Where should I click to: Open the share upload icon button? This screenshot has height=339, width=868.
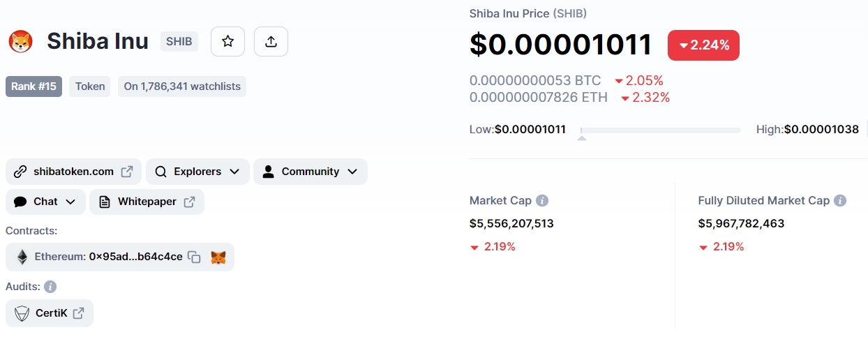(x=271, y=42)
